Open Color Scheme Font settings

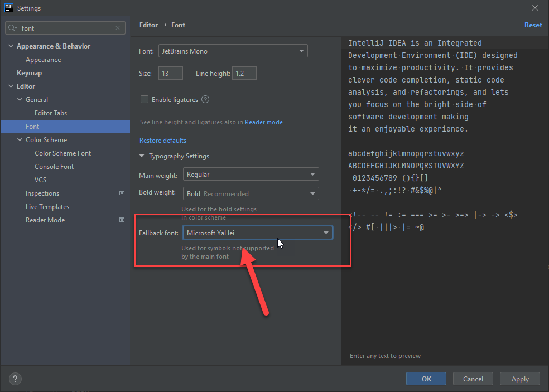pos(62,153)
